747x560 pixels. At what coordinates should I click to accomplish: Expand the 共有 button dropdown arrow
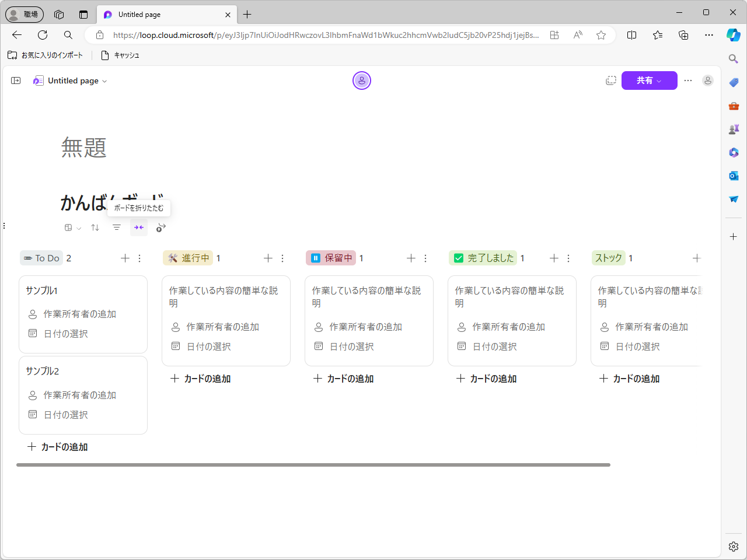pyautogui.click(x=666, y=80)
